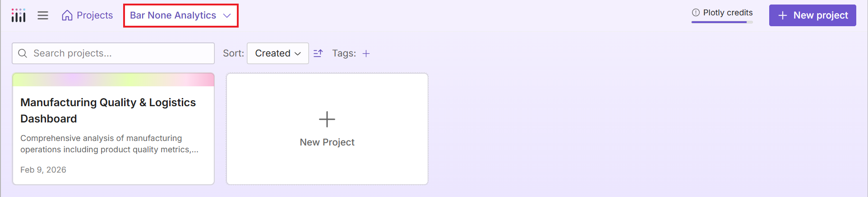Viewport: 868px width, 197px height.
Task: Expand the Sort by Created dropdown
Action: pos(277,53)
